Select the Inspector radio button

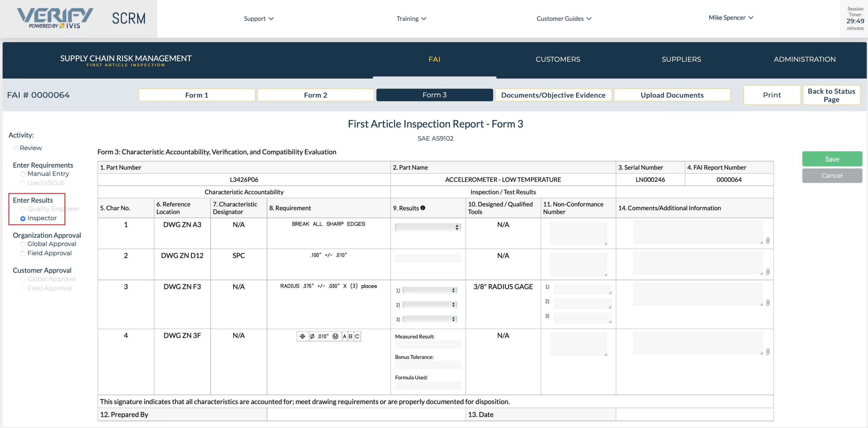click(23, 218)
